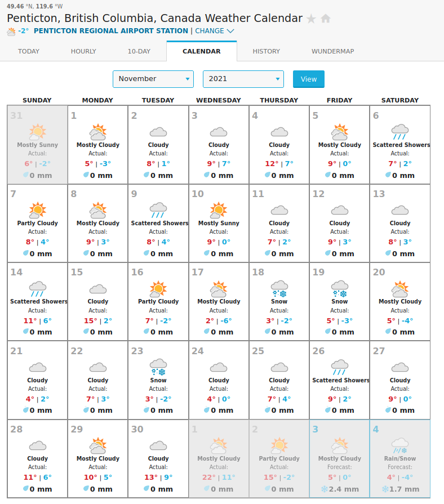The width and height of the screenshot is (444, 504).
Task: Click the Snow icon on November 19
Action: tap(340, 289)
